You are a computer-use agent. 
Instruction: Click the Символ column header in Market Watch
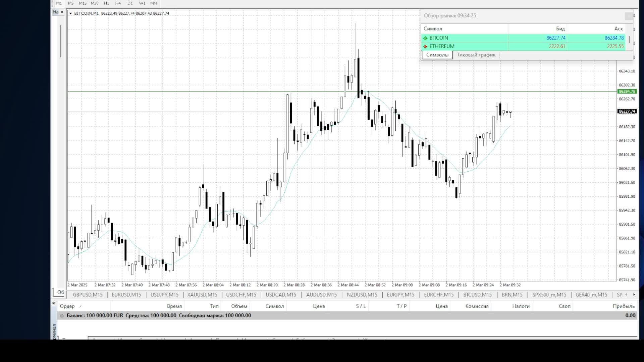point(433,29)
